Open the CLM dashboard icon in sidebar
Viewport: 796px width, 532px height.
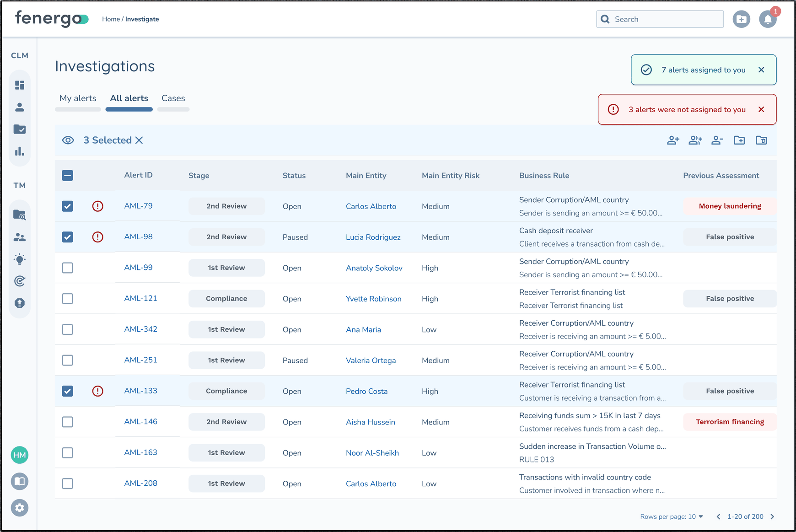[20, 85]
